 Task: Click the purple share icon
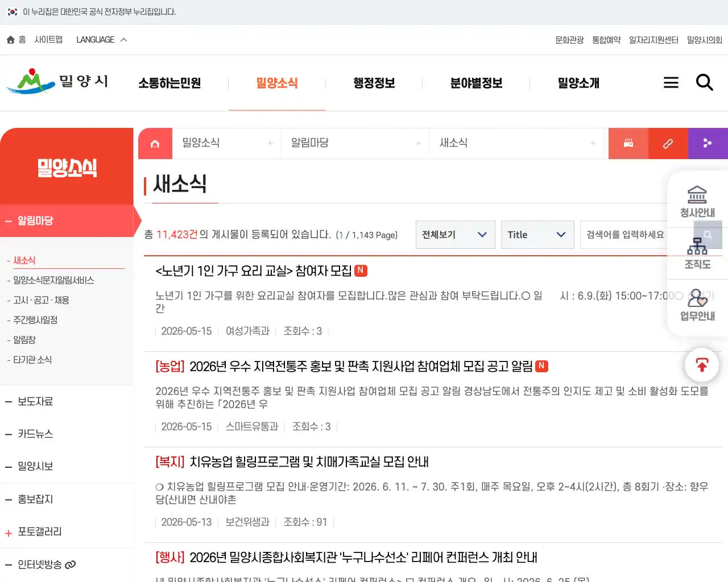708,143
